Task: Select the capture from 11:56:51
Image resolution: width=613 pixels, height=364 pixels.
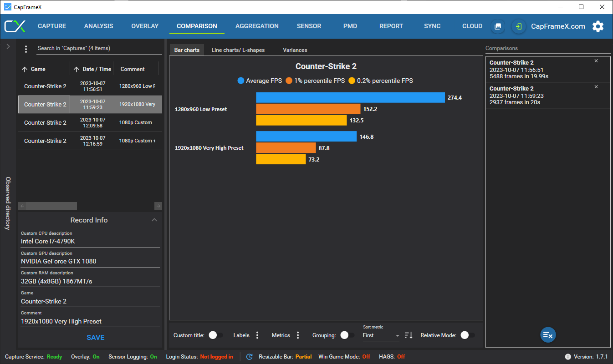Action: (x=90, y=86)
